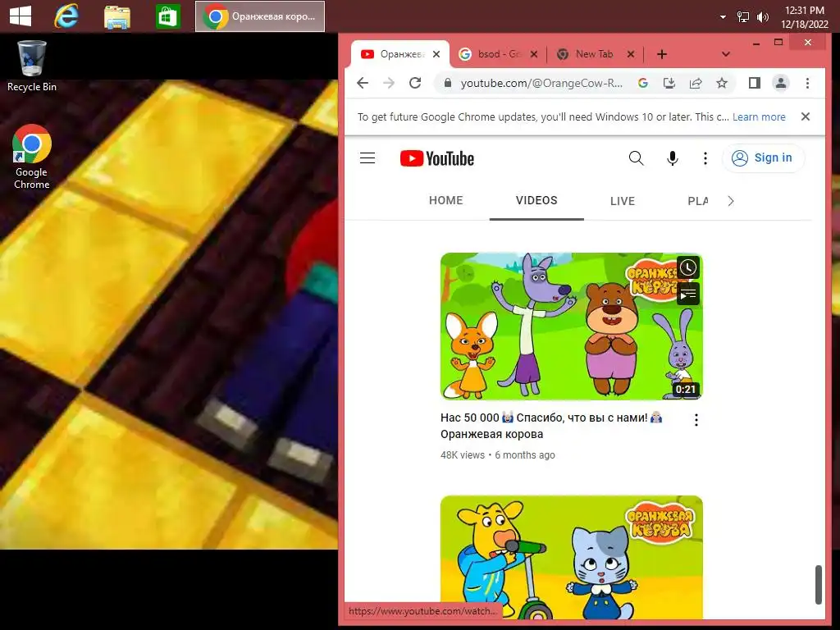Click the Google icon in address bar
This screenshot has height=630, width=840.
pos(643,83)
